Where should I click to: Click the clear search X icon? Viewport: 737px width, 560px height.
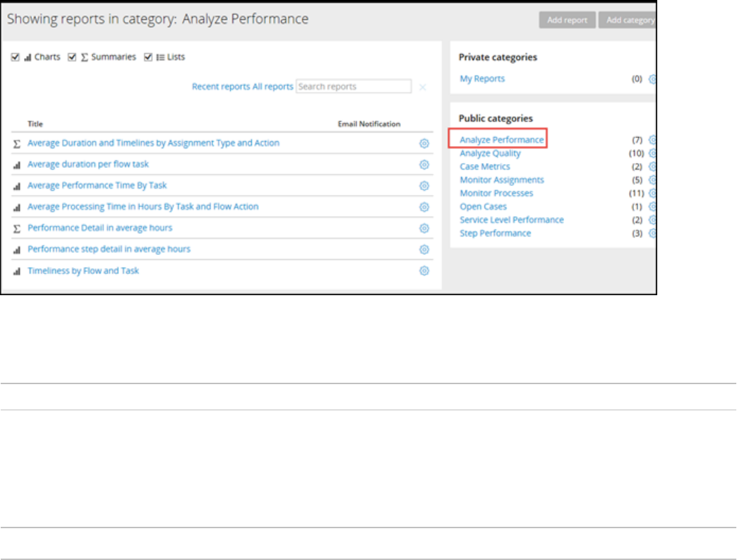pos(423,87)
